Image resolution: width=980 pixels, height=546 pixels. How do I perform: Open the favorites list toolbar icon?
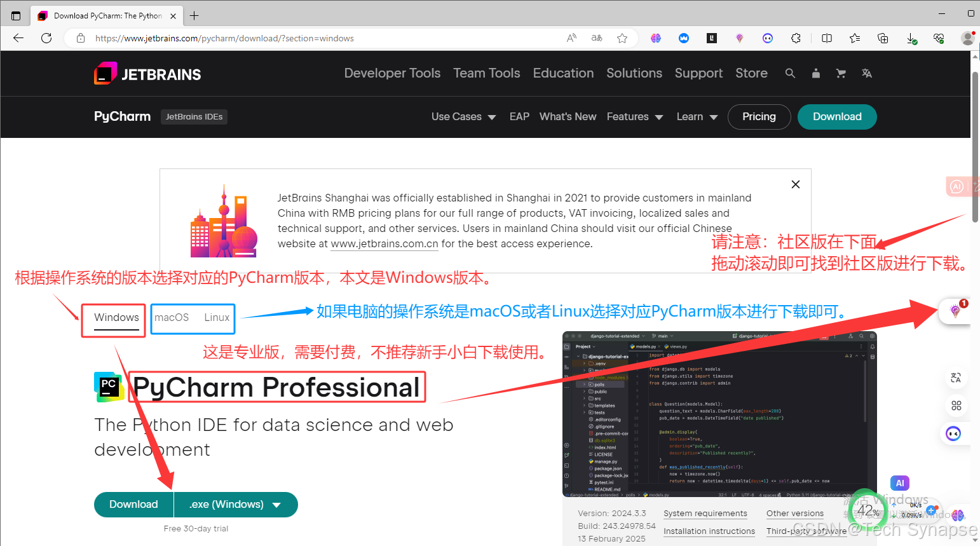pyautogui.click(x=855, y=38)
